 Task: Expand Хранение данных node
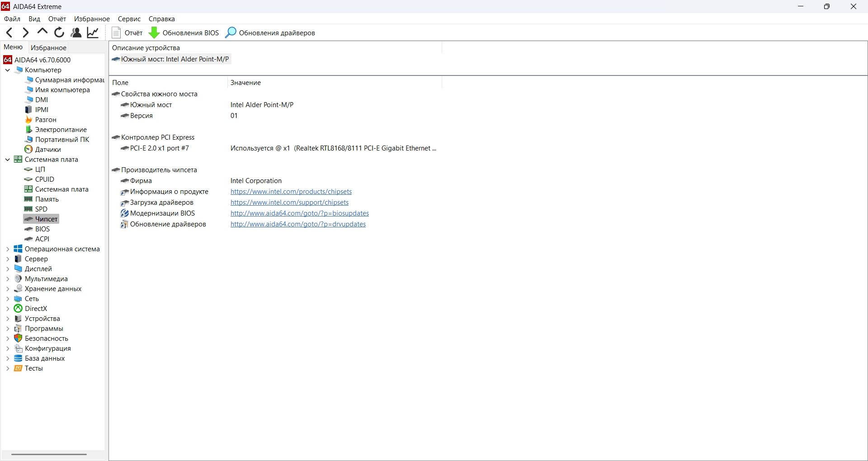[8, 289]
